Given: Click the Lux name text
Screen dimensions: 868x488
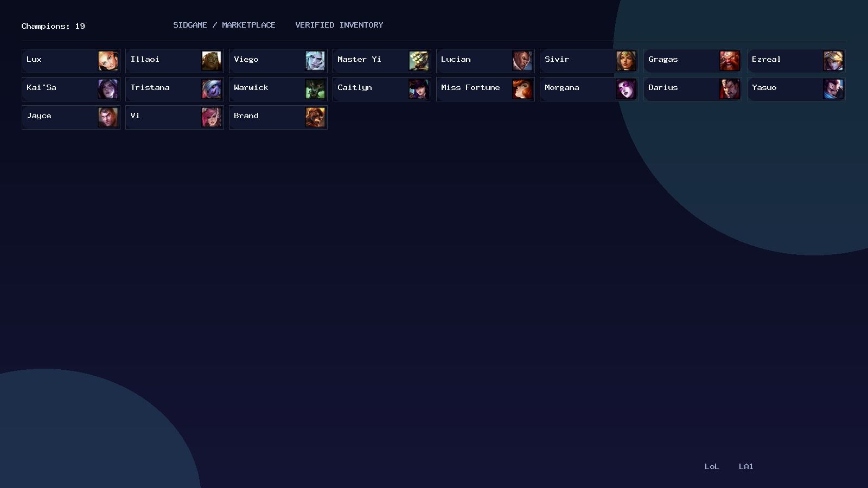Looking at the screenshot, I should [x=34, y=59].
